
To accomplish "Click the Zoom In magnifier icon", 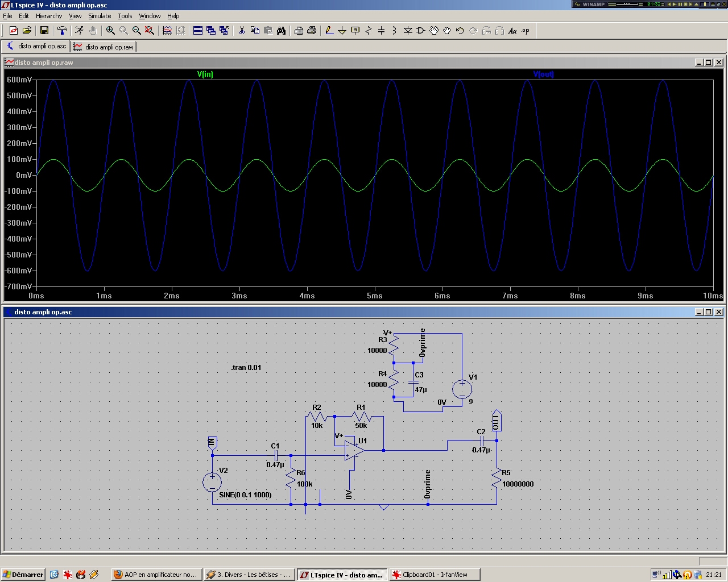I will point(110,31).
